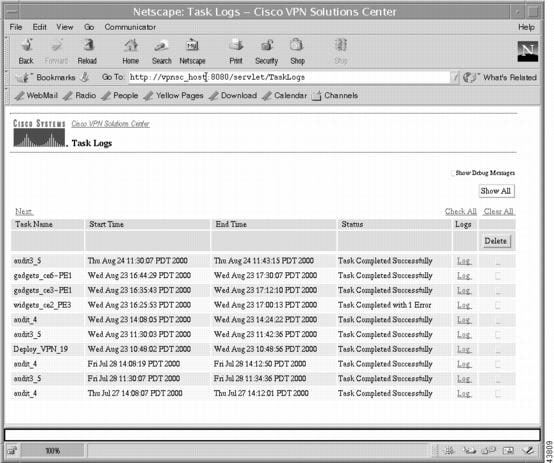
Task: Reload the page with Reload icon
Action: point(87,51)
